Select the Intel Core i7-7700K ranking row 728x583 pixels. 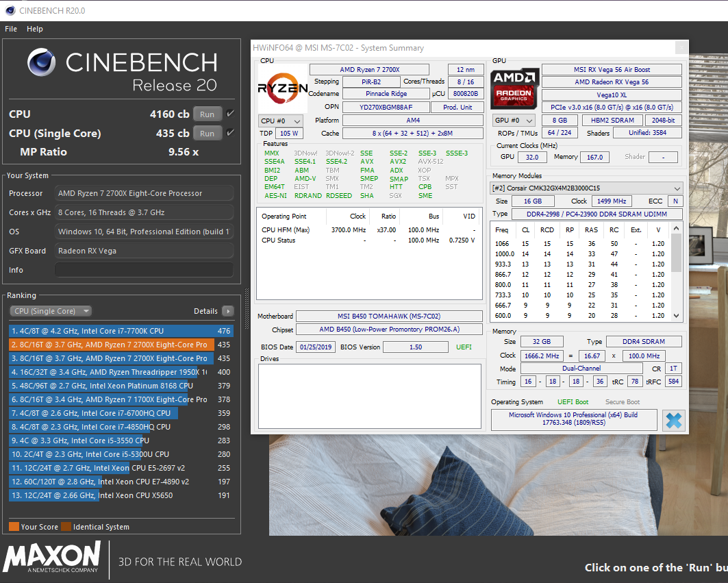coord(121,331)
